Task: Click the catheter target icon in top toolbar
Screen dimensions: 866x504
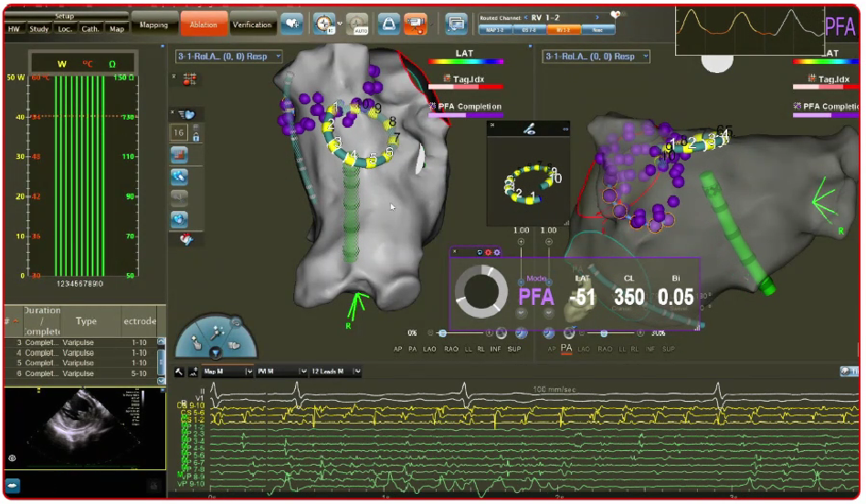Action: (323, 23)
